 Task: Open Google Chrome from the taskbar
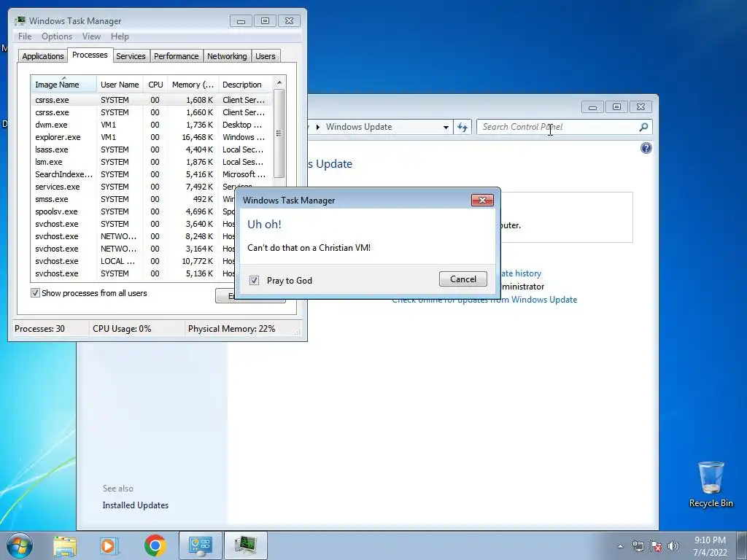click(155, 545)
